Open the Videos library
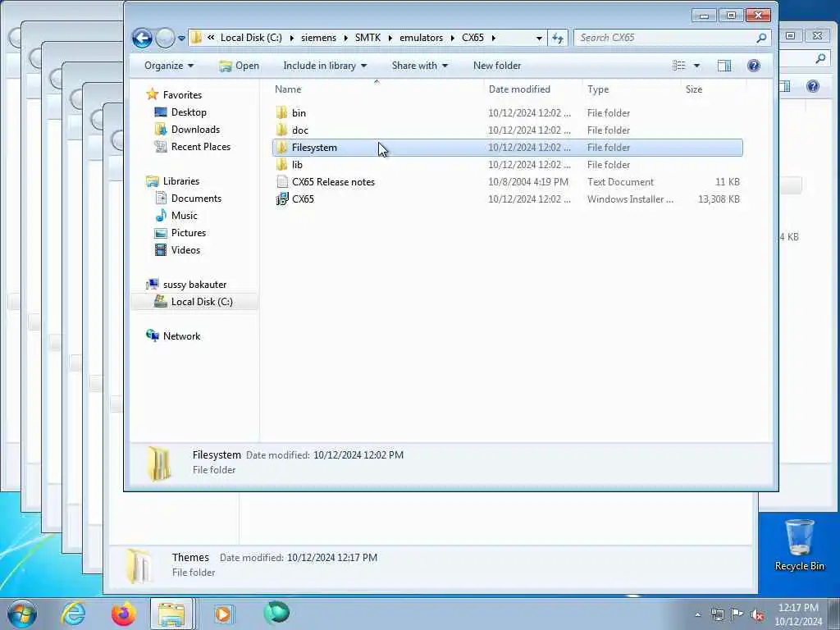The width and height of the screenshot is (840, 630). [185, 249]
